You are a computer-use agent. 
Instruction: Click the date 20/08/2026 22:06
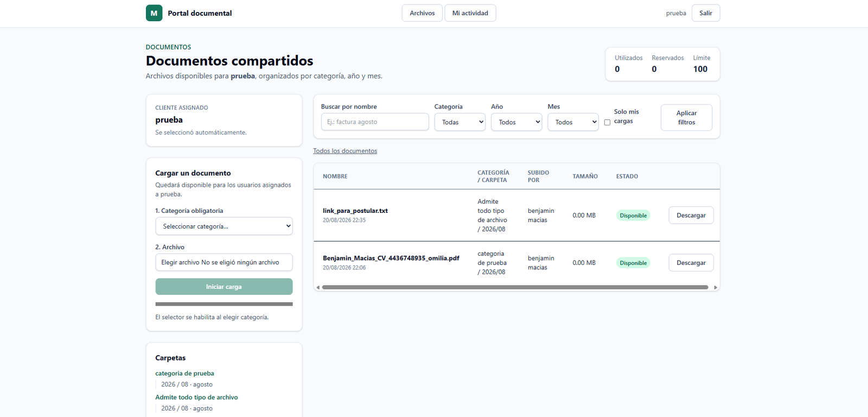click(x=344, y=268)
